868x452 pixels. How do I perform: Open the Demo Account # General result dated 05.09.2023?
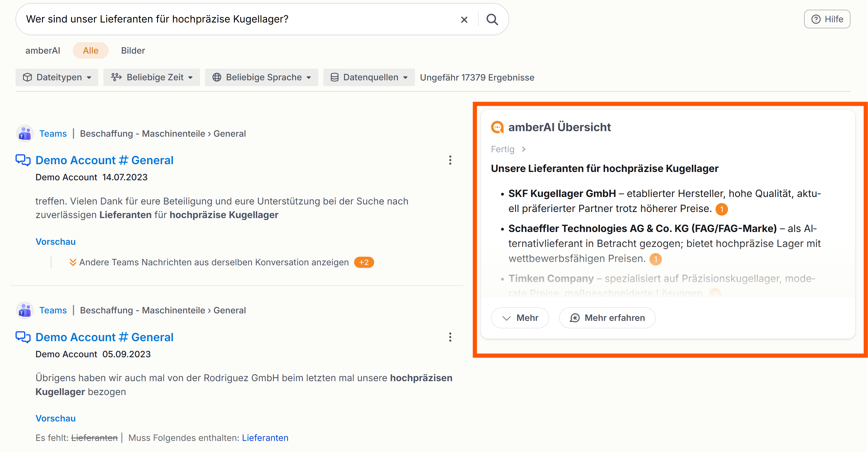[104, 337]
